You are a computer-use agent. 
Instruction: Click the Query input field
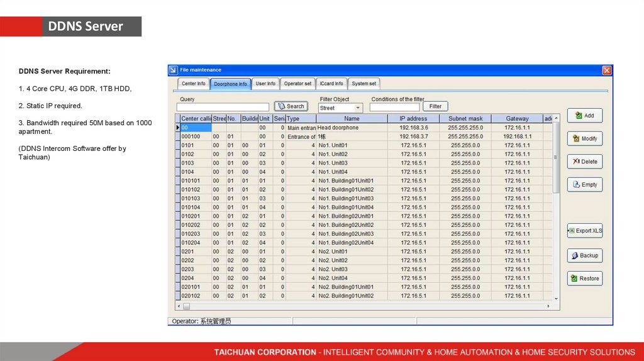pos(223,108)
